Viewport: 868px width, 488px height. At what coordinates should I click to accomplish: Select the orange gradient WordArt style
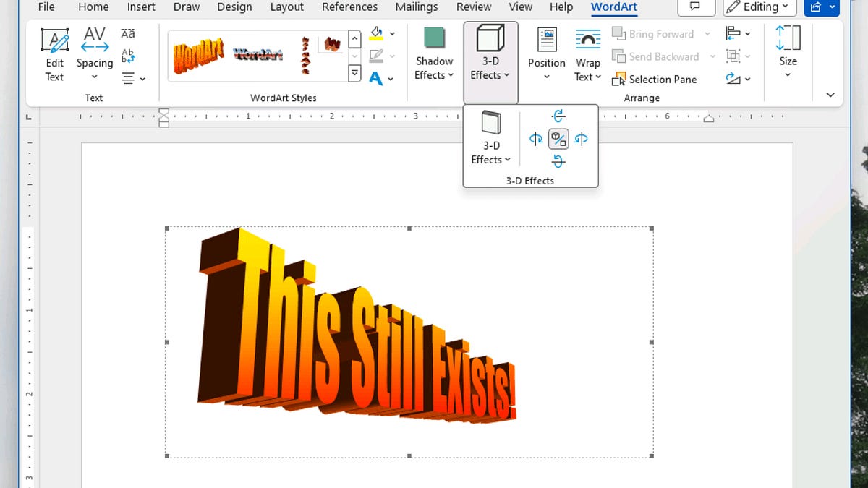click(199, 55)
